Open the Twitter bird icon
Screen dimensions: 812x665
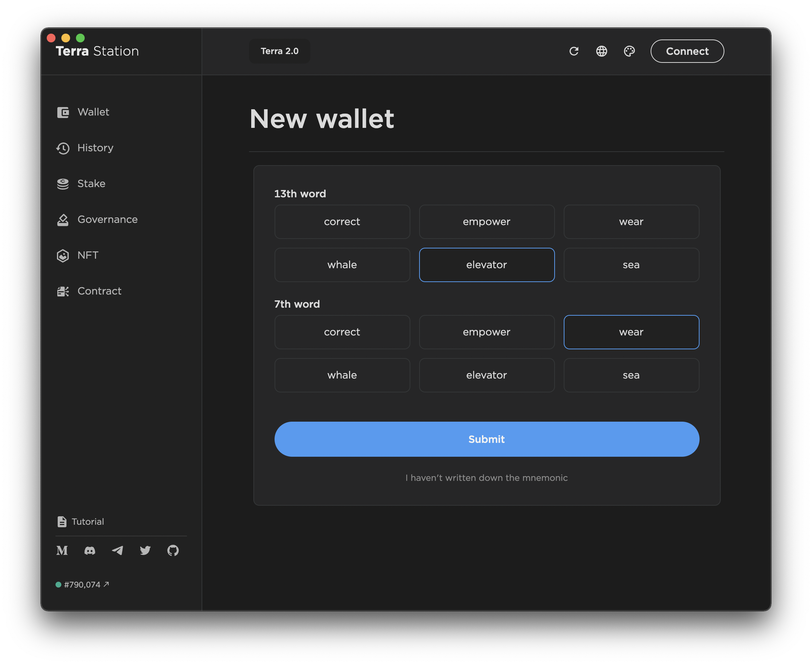pos(145,551)
